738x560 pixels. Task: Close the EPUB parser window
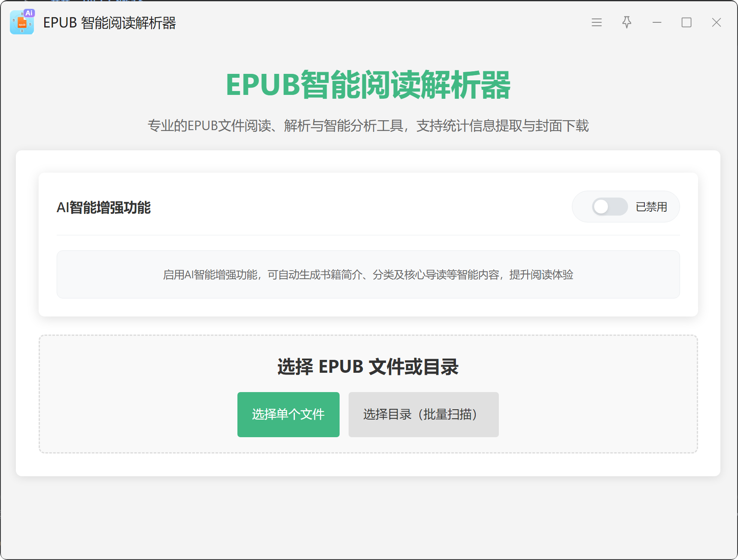tap(716, 22)
